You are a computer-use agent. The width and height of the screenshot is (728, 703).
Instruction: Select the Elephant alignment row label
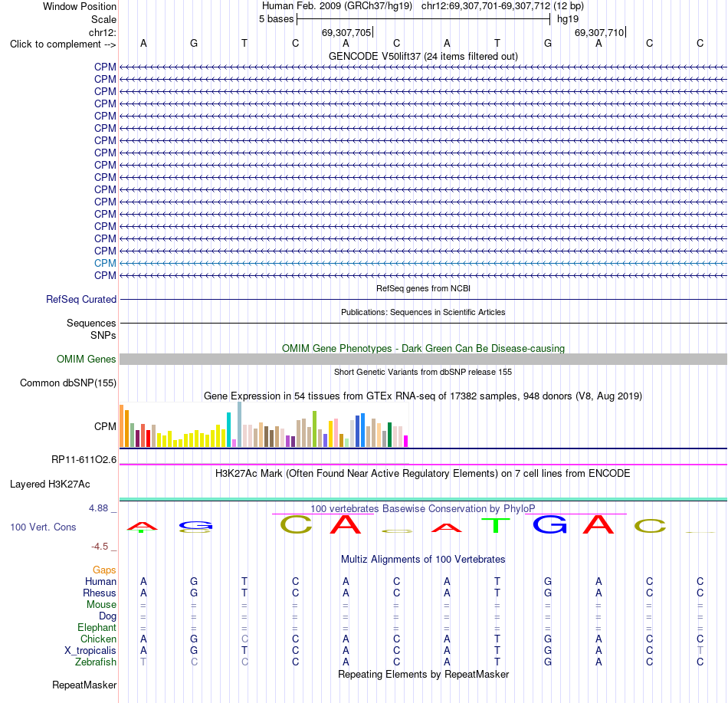coord(97,628)
